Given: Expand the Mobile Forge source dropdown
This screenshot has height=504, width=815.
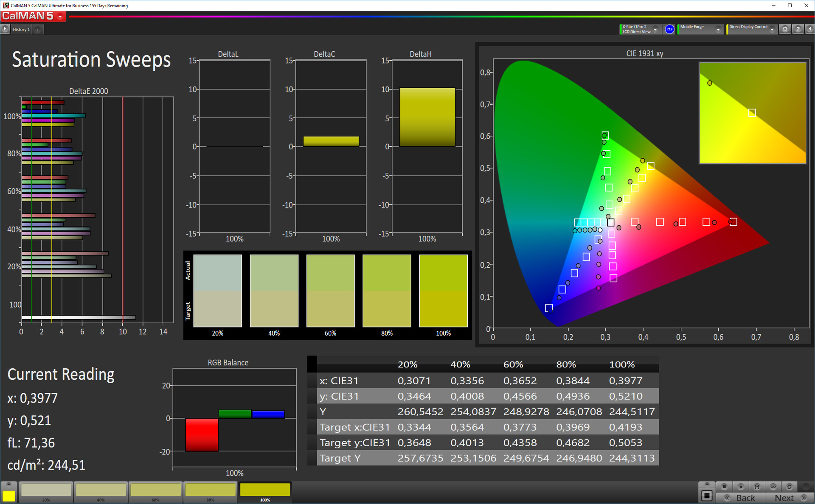Looking at the screenshot, I should point(718,29).
